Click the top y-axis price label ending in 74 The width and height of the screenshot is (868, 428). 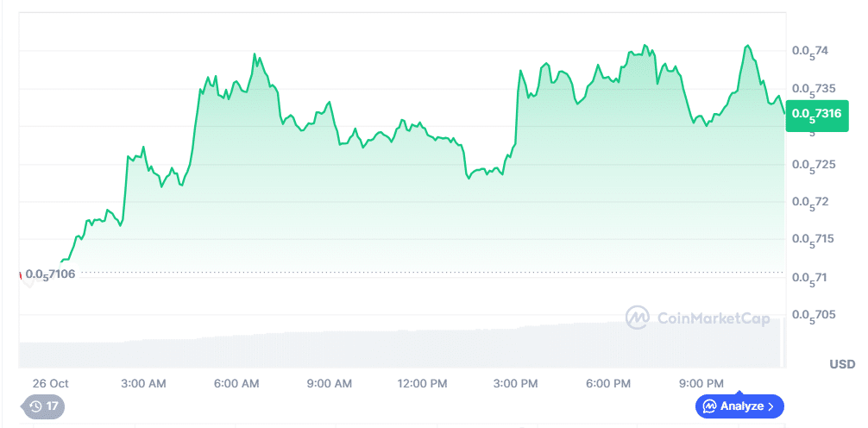[x=810, y=51]
